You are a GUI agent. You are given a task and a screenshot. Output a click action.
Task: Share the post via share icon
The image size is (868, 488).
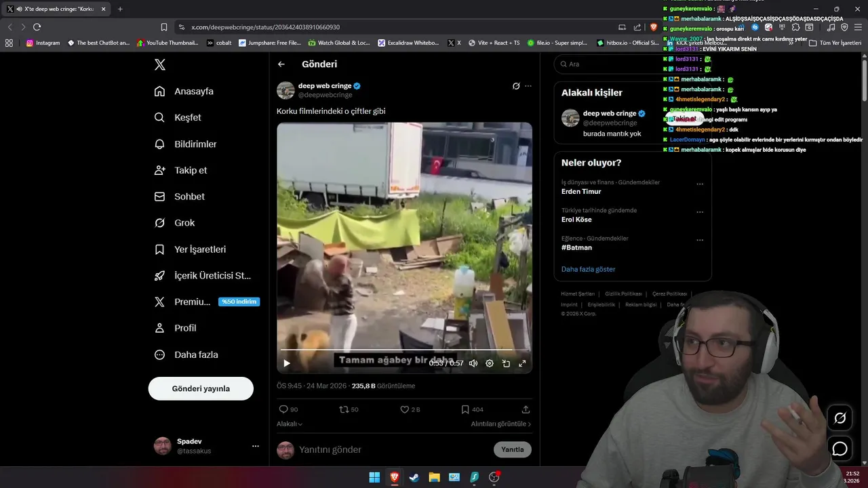(526, 409)
